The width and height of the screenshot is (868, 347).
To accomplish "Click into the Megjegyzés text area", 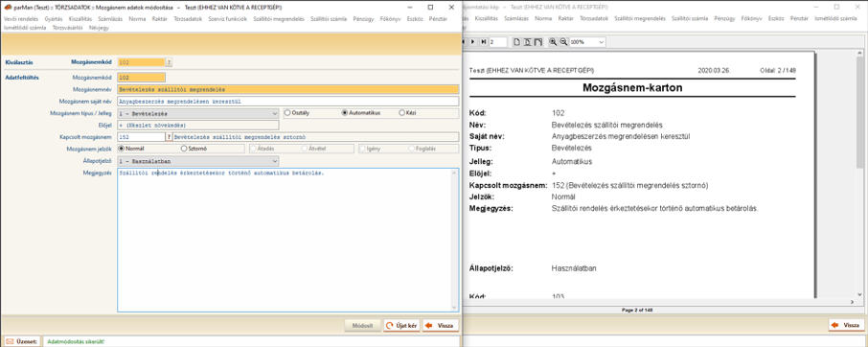I will [285, 240].
